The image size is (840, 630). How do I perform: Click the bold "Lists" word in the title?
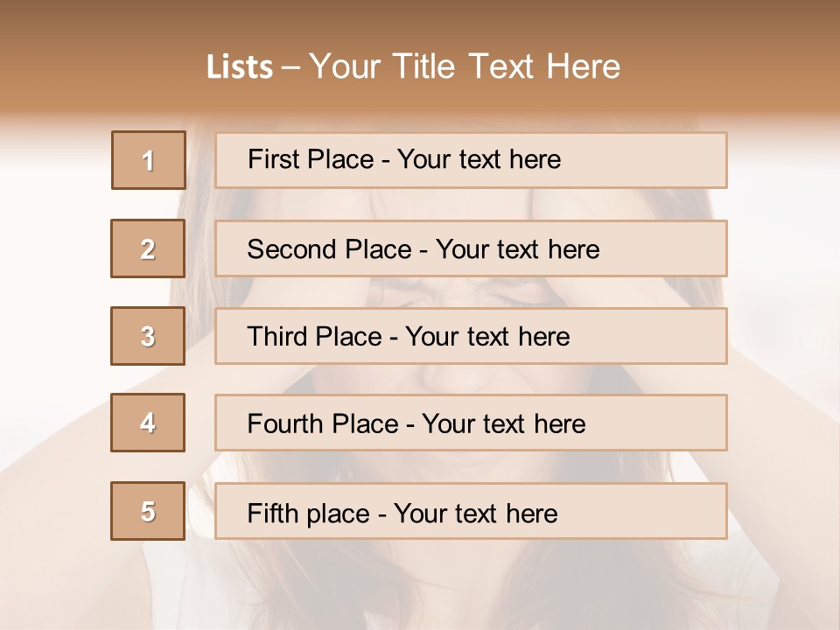coord(240,67)
